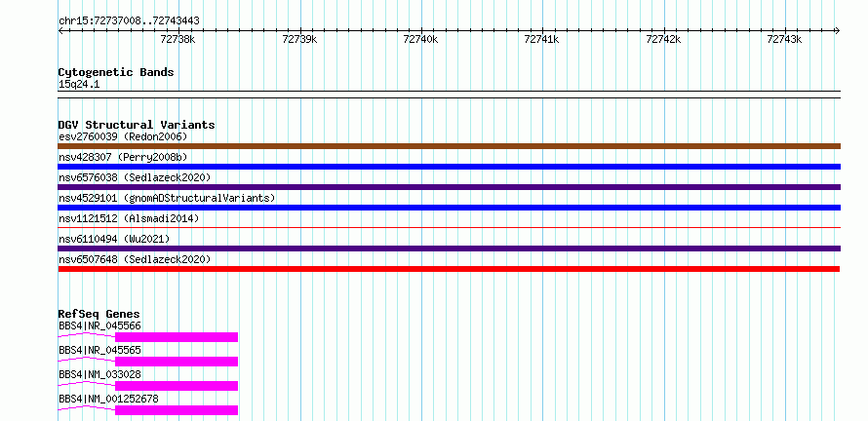The image size is (868, 421).
Task: Click the RefSeq Genes track title
Action: click(x=99, y=314)
